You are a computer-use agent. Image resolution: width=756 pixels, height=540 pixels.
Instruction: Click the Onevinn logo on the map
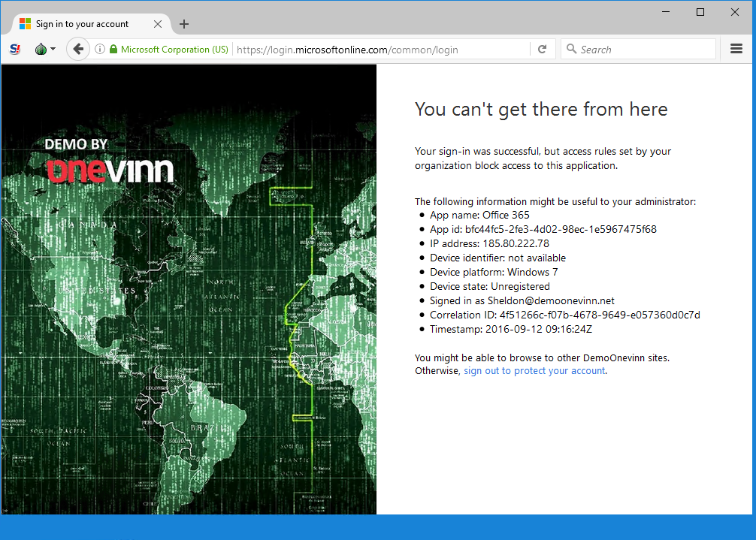(110, 170)
